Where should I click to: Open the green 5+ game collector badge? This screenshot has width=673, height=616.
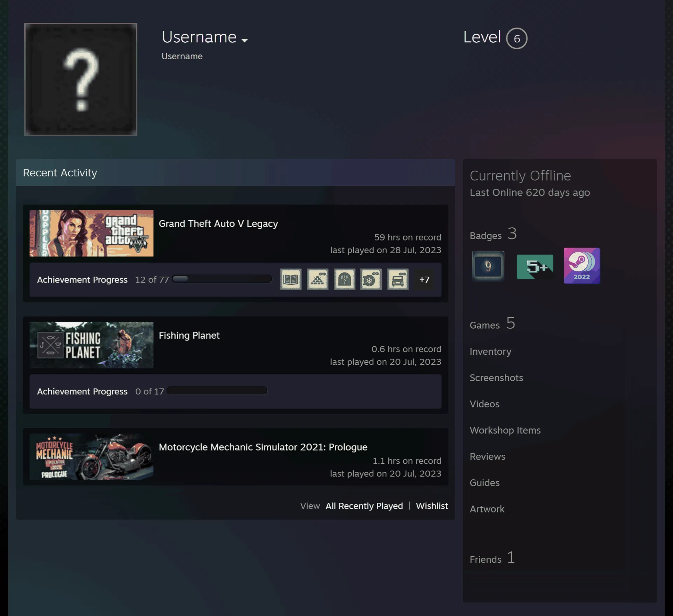point(535,267)
